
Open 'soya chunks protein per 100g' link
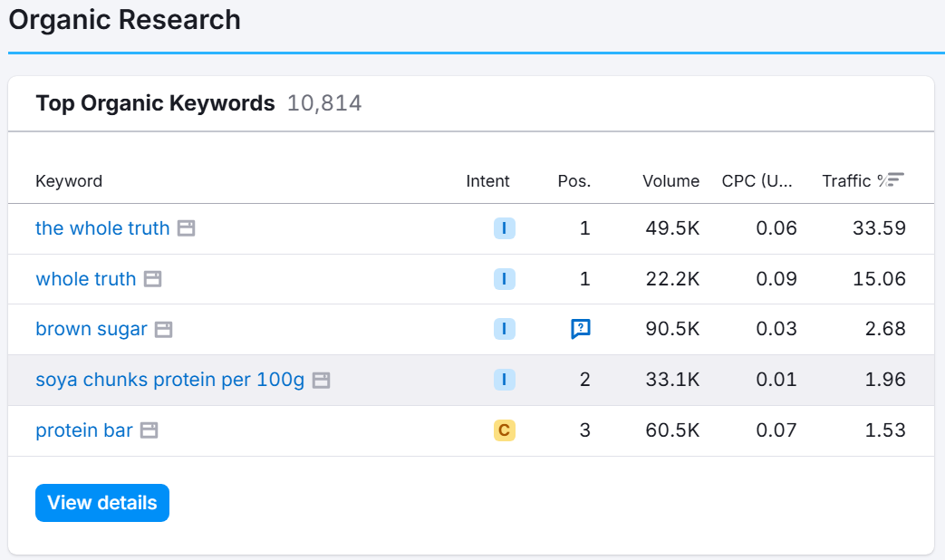[170, 380]
